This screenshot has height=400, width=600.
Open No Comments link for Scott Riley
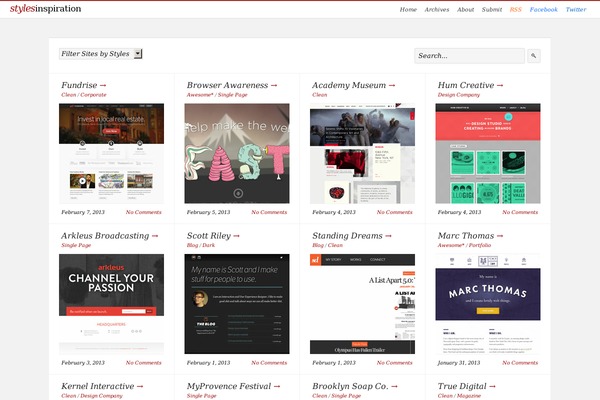[269, 362]
